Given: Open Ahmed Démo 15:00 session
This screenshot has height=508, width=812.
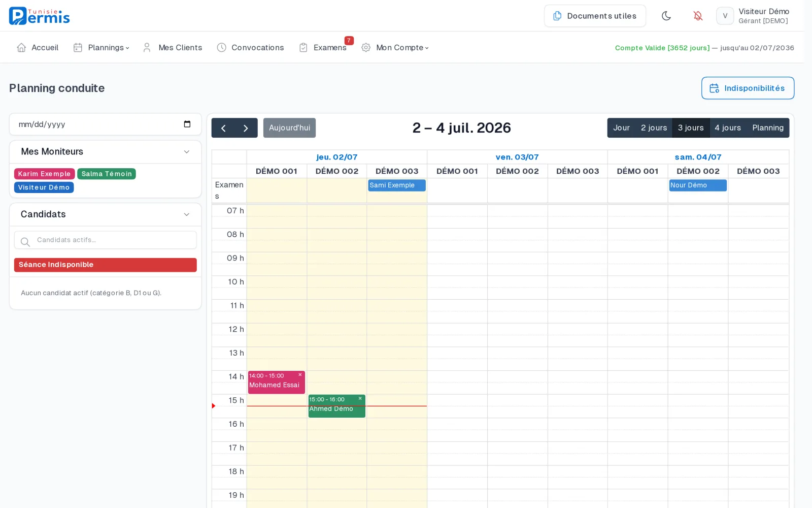Looking at the screenshot, I should 336,406.
